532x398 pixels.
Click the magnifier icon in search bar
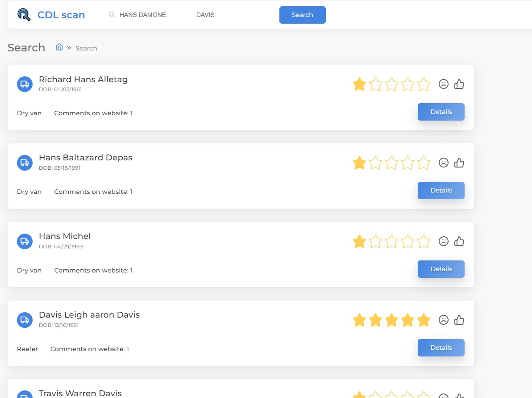(112, 15)
